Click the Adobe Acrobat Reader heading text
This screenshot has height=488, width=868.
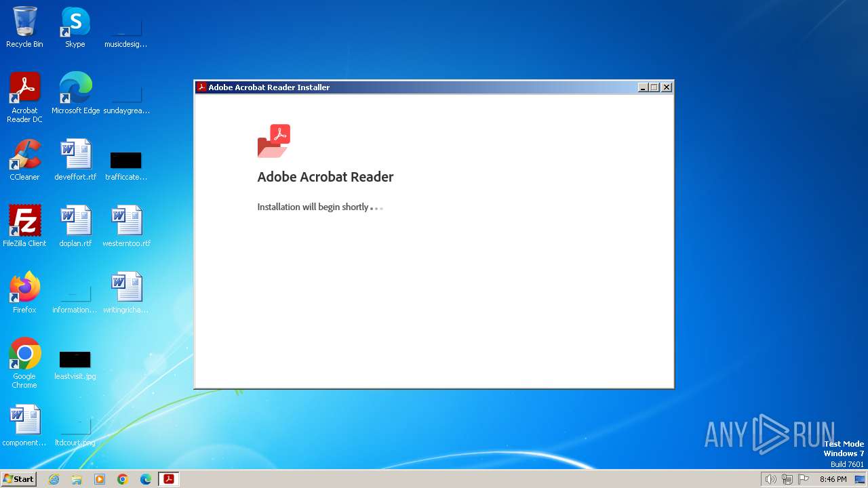(325, 177)
